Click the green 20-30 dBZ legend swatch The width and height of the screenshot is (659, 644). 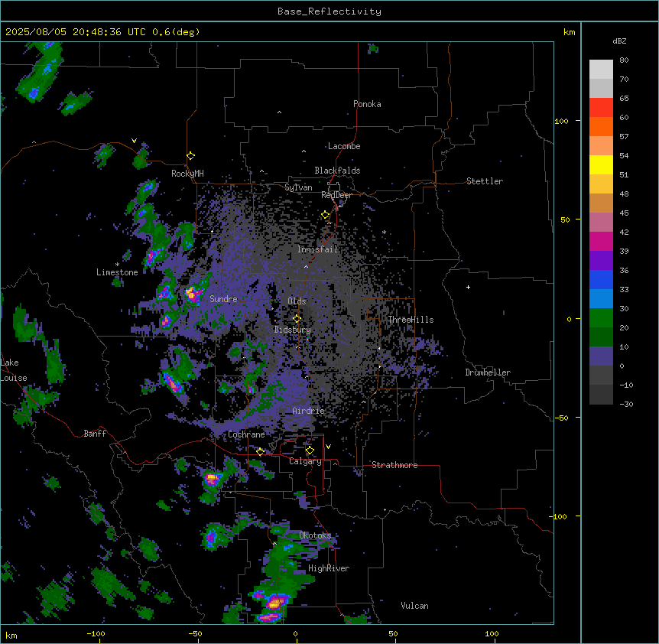click(601, 318)
